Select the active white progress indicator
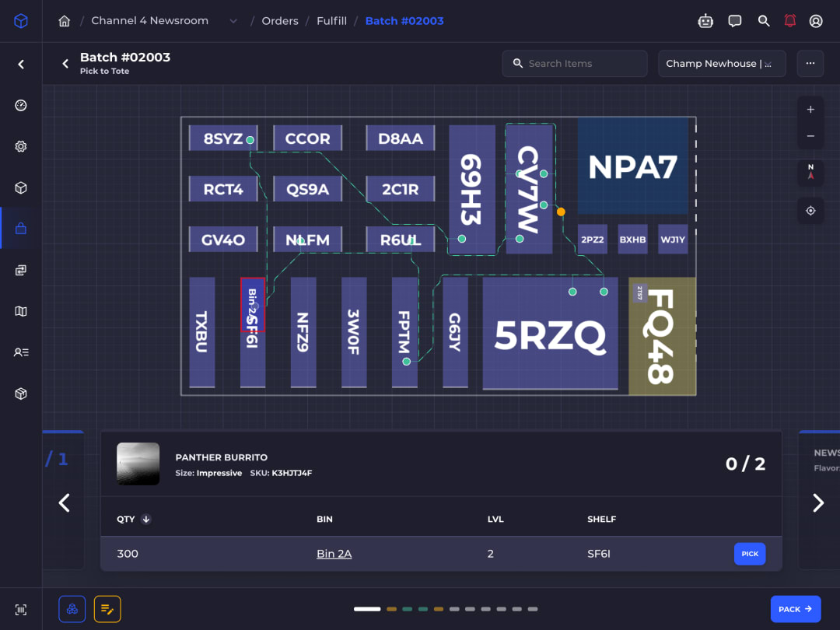The height and width of the screenshot is (630, 840). 367,609
